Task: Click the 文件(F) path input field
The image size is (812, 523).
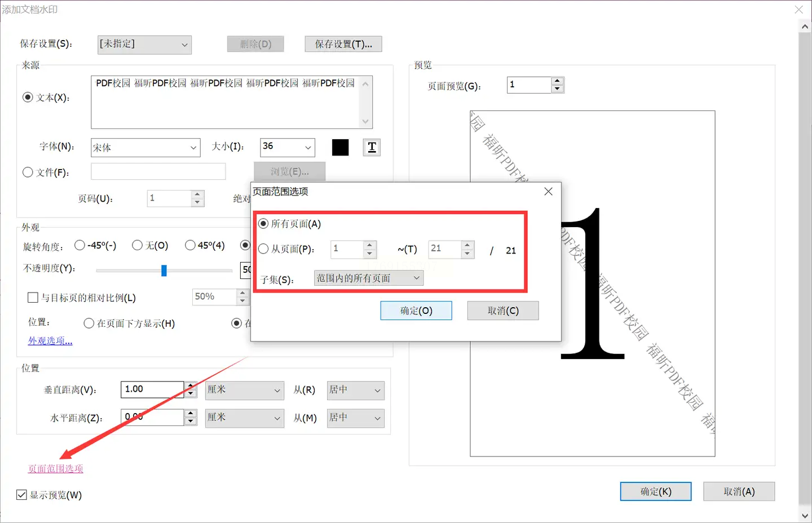Action: [158, 171]
